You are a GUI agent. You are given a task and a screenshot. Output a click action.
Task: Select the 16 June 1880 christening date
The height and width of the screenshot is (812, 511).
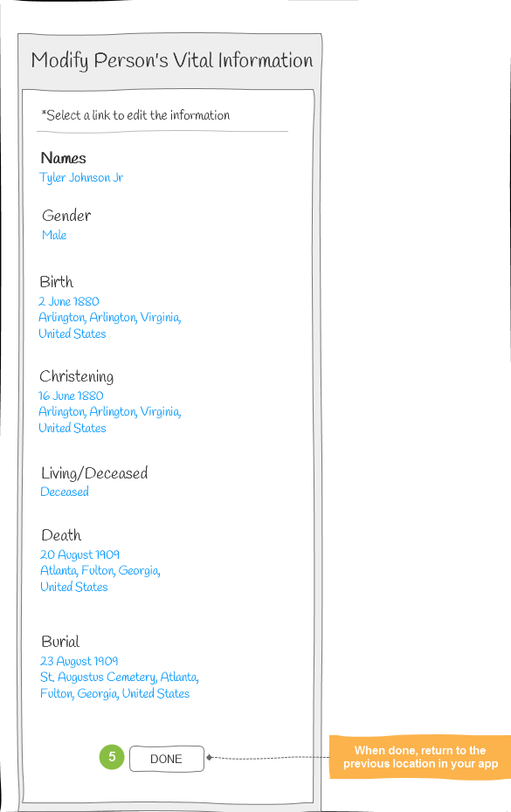coord(71,396)
